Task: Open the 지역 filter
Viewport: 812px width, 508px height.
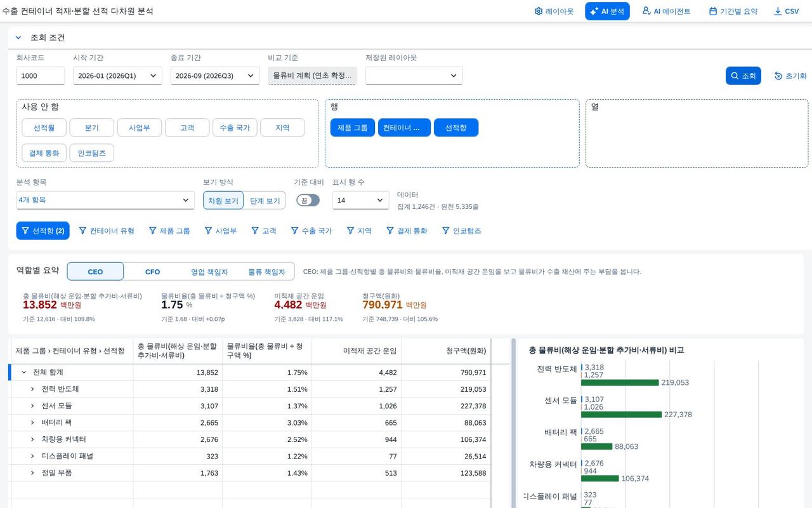Action: (x=358, y=231)
